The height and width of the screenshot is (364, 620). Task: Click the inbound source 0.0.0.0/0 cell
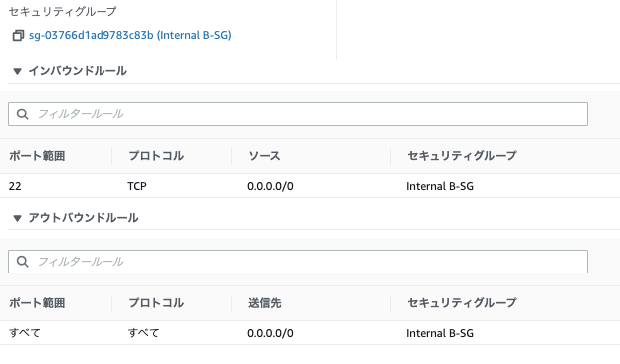(x=270, y=186)
